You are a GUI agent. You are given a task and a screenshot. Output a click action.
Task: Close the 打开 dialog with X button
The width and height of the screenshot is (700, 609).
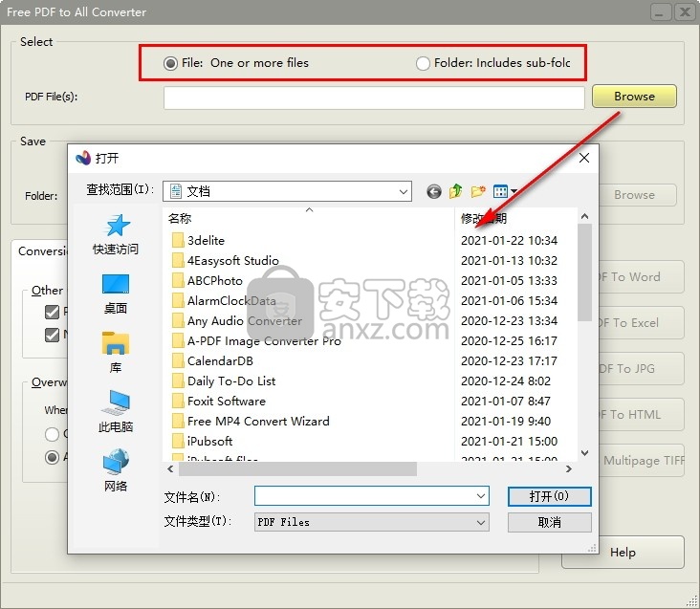[x=584, y=158]
